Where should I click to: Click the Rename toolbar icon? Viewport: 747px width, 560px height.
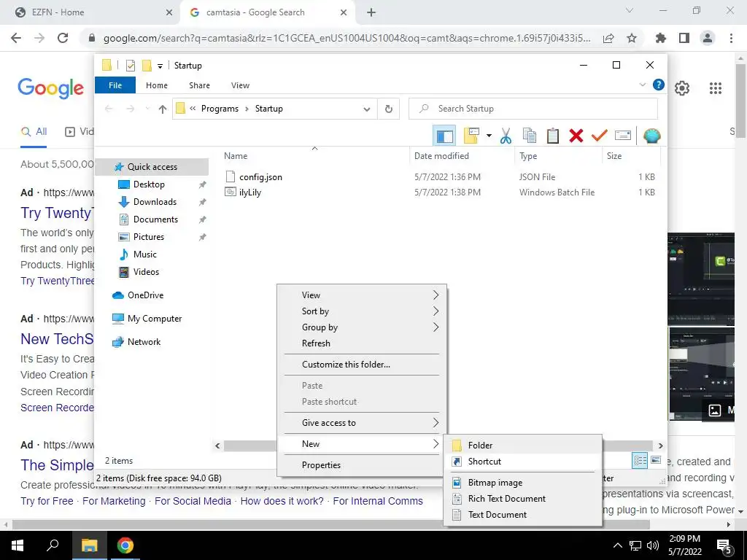pos(623,136)
